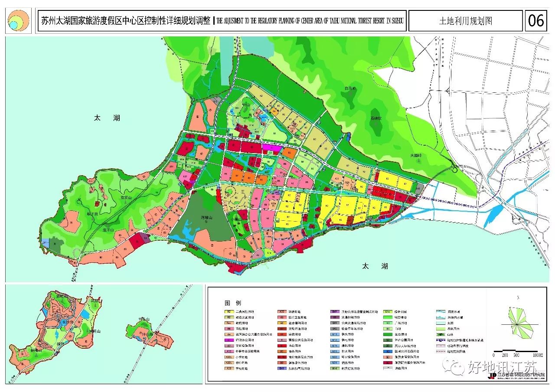Click the grey 公共交通场站用地 legend swatch

click(335, 323)
